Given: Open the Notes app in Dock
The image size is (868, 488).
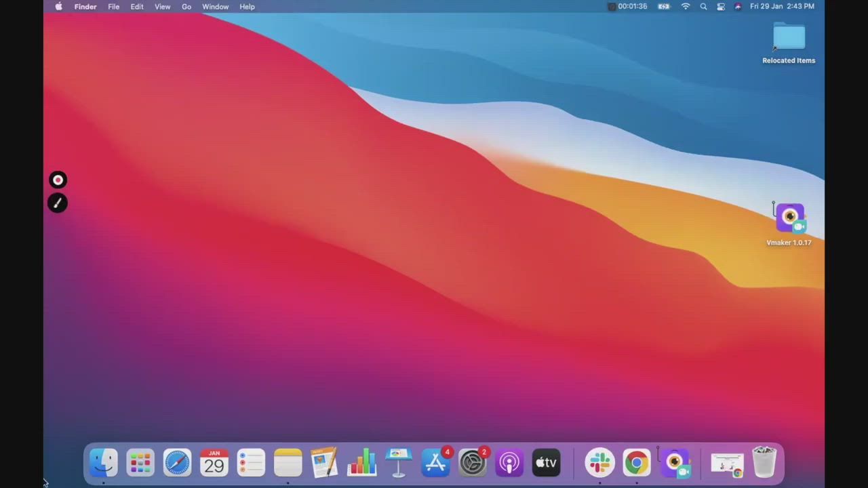Looking at the screenshot, I should pos(288,463).
